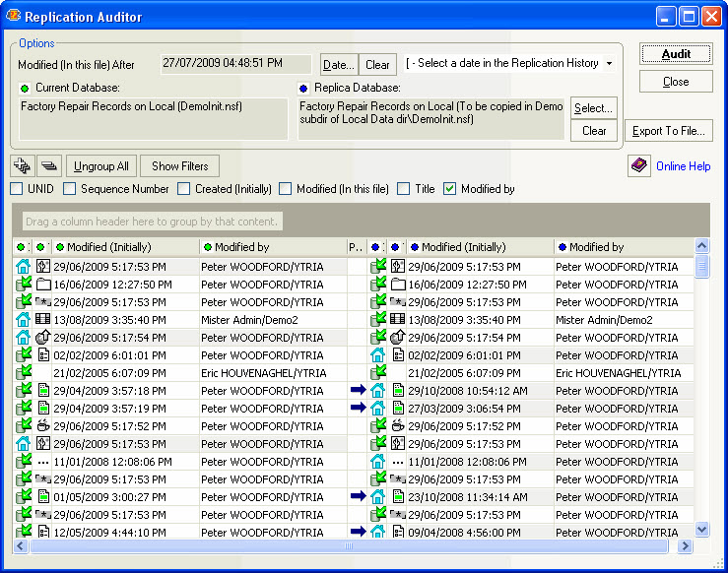Click the blue arrow on the 29/10/2008 row

pos(358,391)
